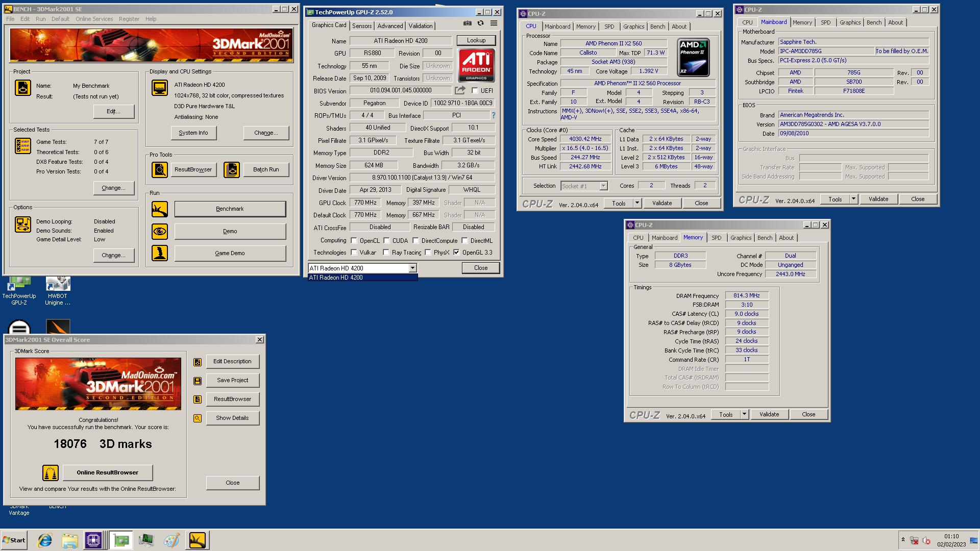Start the Benchmark run
This screenshot has height=551, width=980.
click(x=230, y=209)
